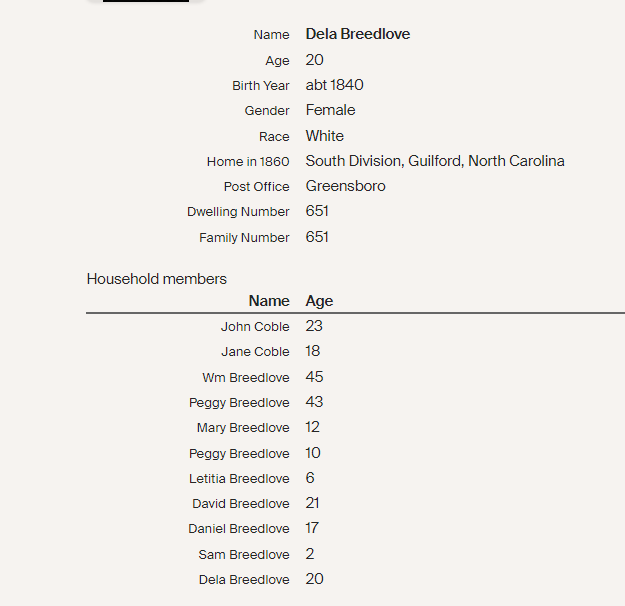625x606 pixels.
Task: Click the abt 1840 birth year value
Action: (x=335, y=85)
